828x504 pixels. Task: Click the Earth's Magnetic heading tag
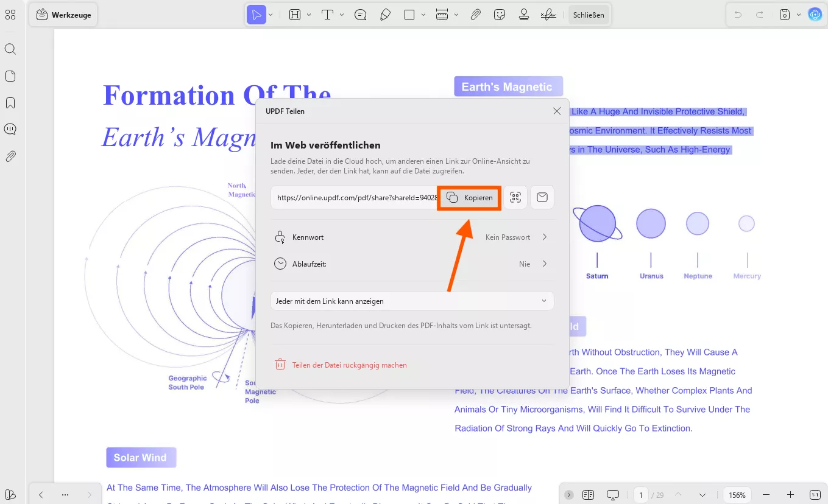point(508,86)
